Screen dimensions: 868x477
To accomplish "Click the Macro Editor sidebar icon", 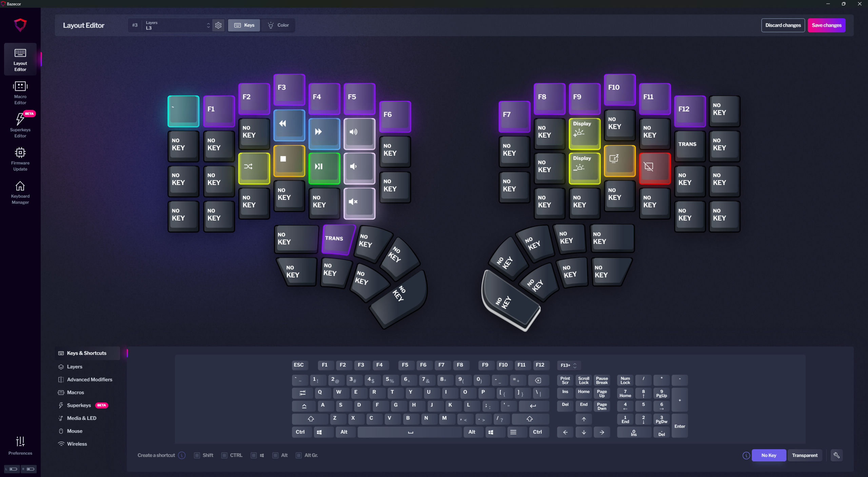I will (20, 93).
